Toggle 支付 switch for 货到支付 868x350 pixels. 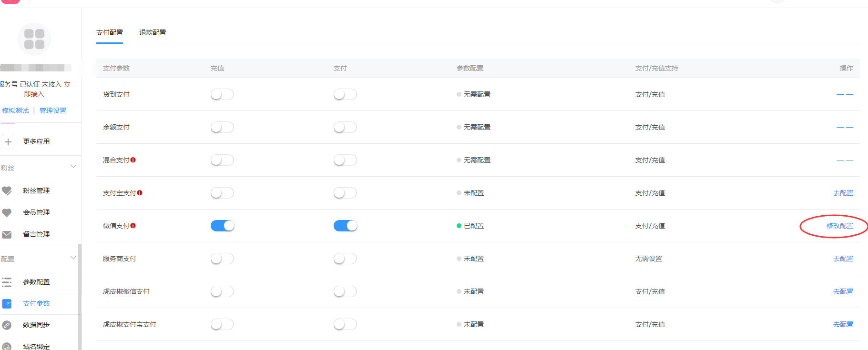pos(345,94)
